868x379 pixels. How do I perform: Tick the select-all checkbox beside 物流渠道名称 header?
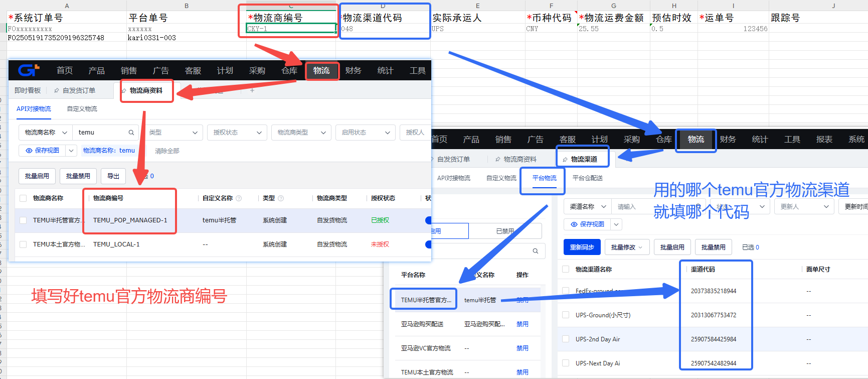click(566, 270)
